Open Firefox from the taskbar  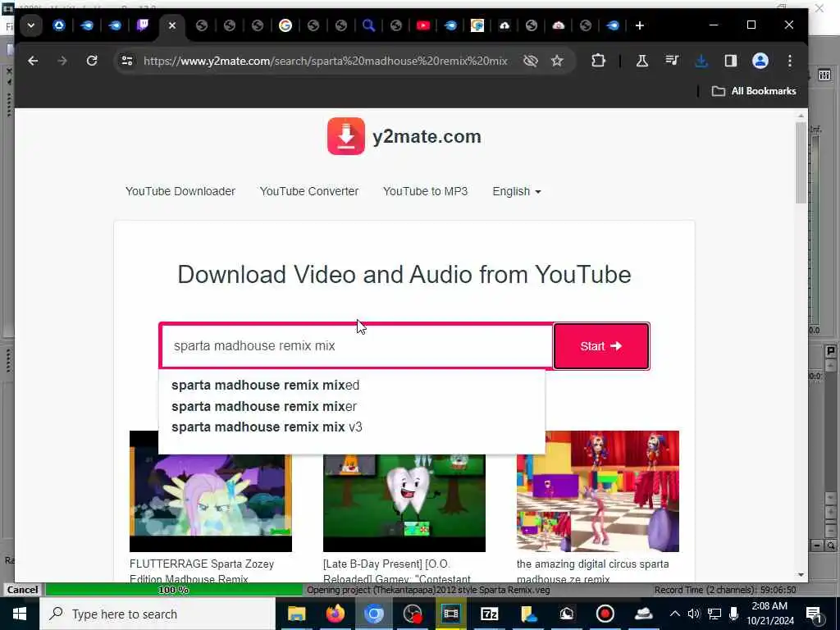pos(336,614)
